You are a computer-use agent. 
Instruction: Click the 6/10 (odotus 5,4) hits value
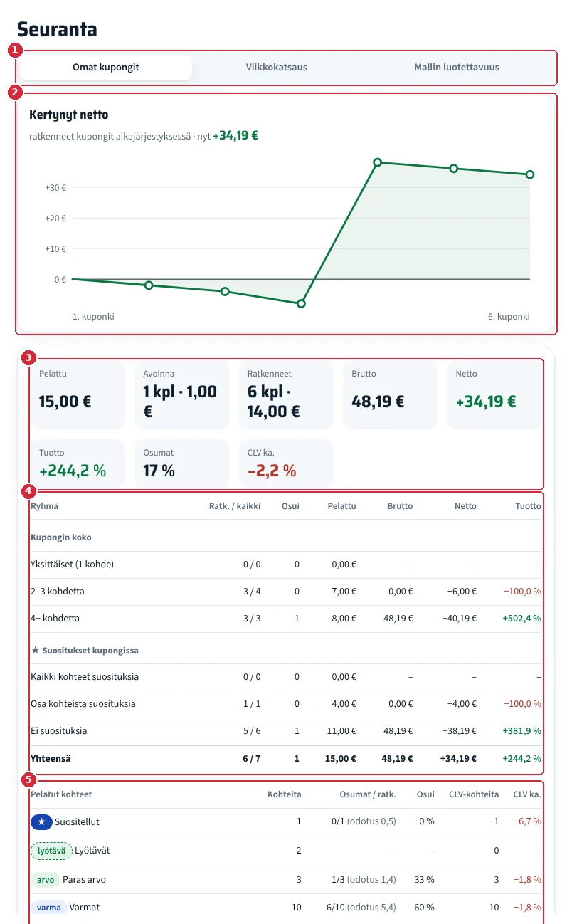361,908
